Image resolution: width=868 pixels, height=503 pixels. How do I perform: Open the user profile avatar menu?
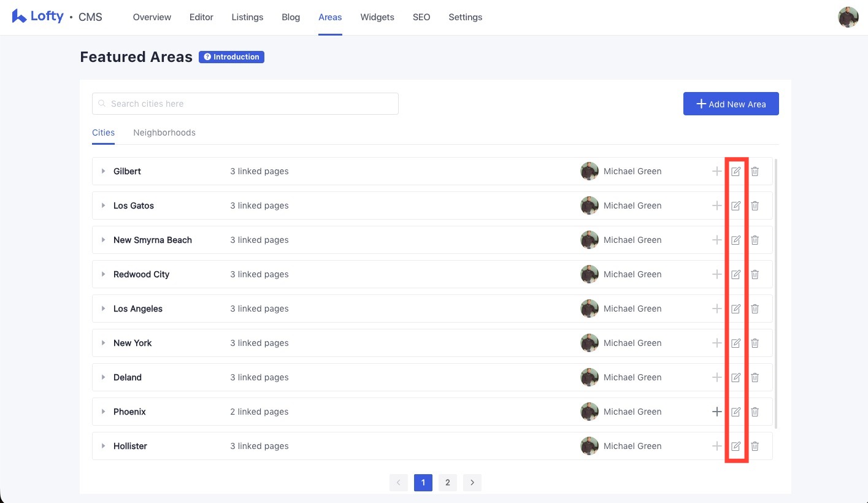click(848, 17)
